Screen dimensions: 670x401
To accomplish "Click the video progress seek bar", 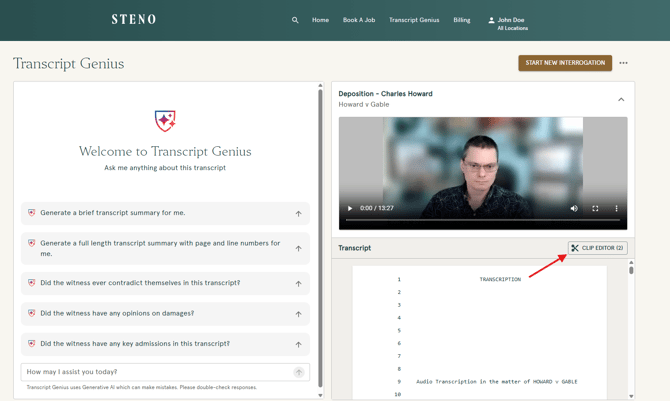I will coord(482,219).
